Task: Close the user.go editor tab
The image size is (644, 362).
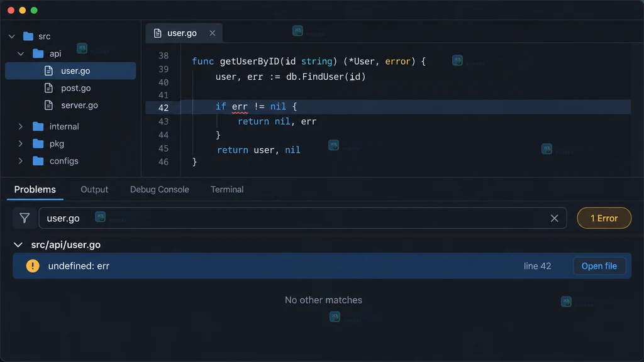Action: (213, 33)
